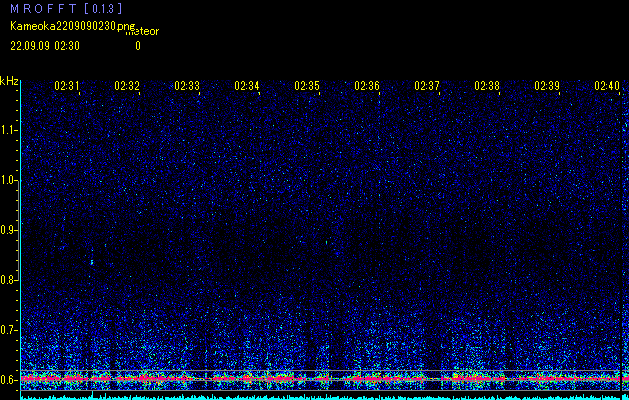
Task: Inspect the bright echo spot near 02:31
Action: 92,262
